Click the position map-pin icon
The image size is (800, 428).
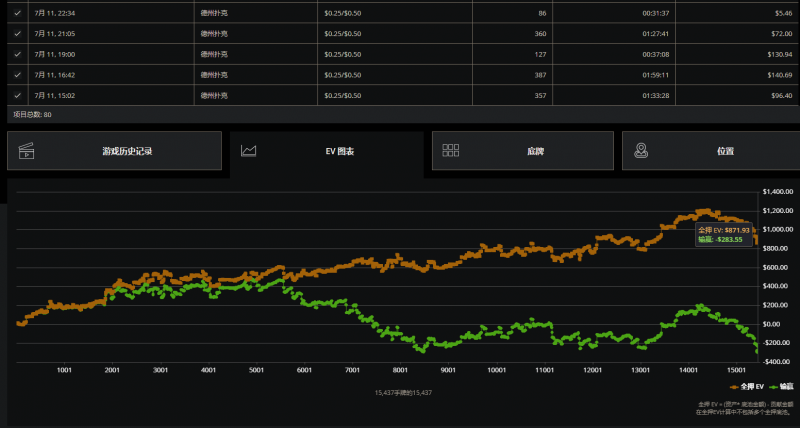point(640,151)
